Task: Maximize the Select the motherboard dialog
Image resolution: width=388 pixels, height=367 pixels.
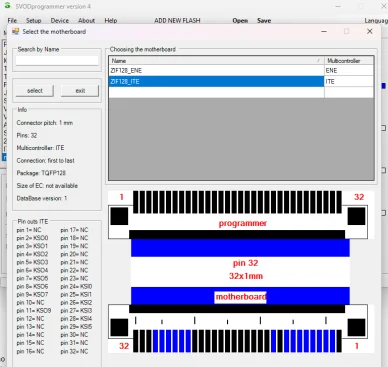Action: pyautogui.click(x=347, y=31)
